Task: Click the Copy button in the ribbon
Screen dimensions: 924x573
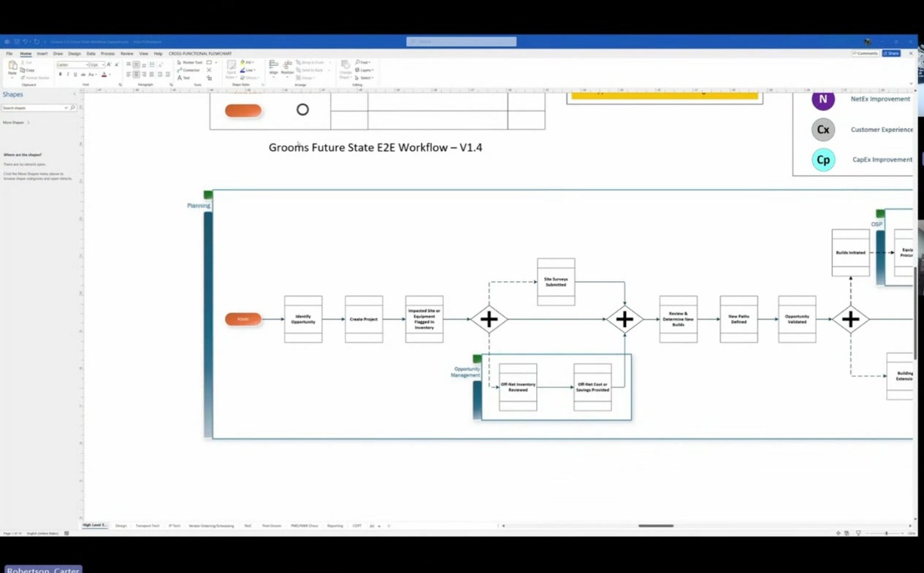Action: [x=28, y=70]
